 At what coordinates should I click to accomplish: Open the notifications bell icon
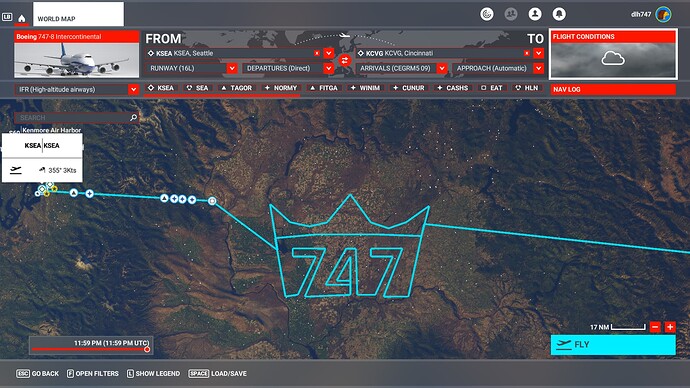(559, 14)
